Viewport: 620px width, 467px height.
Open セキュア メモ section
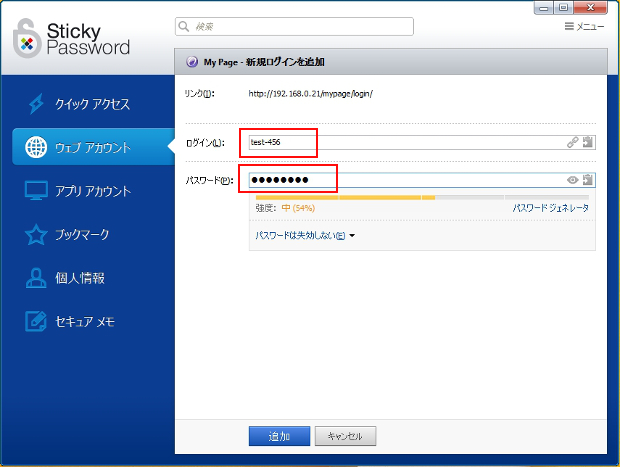[85, 321]
